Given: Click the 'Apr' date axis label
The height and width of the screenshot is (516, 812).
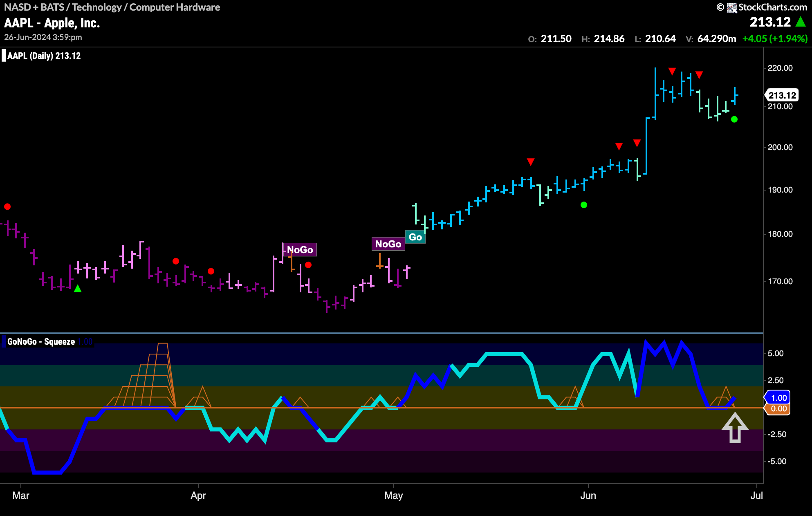Looking at the screenshot, I should [x=198, y=496].
